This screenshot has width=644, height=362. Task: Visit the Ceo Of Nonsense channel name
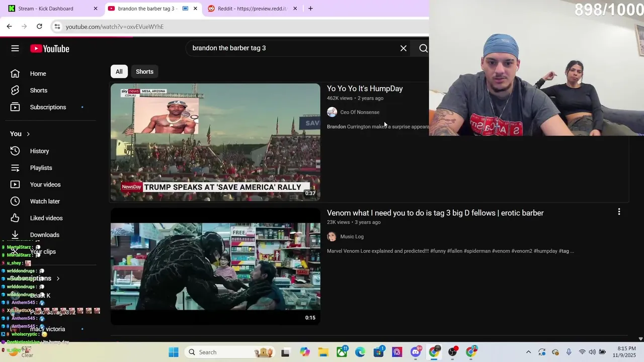(360, 112)
